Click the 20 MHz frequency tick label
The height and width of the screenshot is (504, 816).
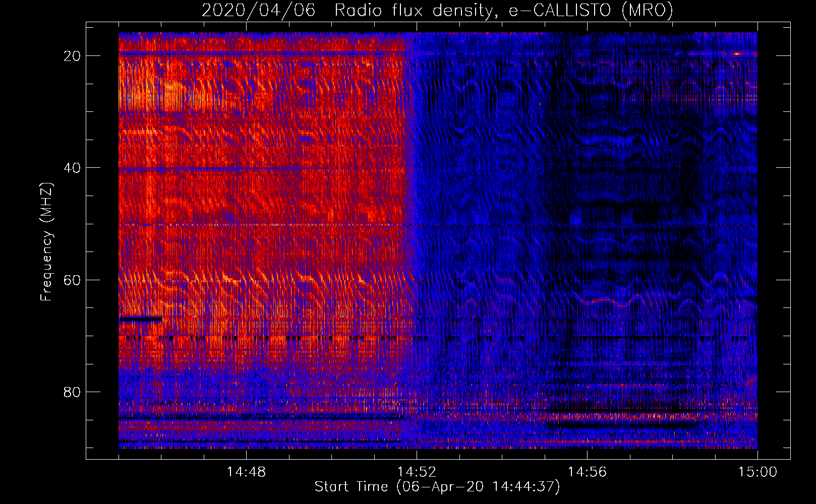coord(73,56)
